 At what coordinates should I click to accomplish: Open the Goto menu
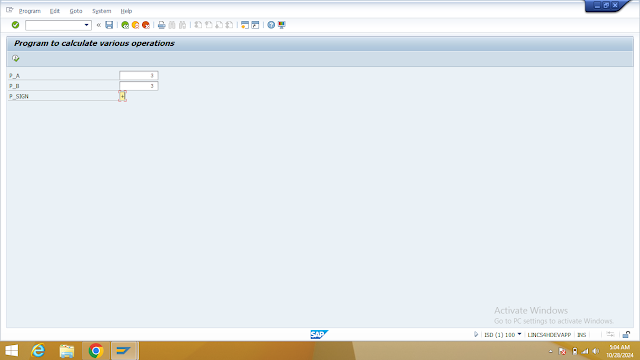coord(76,11)
